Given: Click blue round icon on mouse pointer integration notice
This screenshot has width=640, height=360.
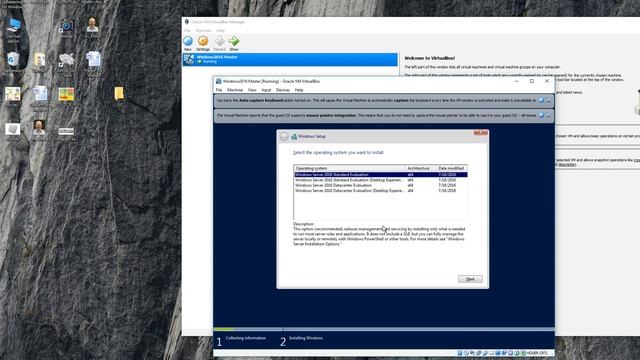Looking at the screenshot, I should pyautogui.click(x=541, y=115).
